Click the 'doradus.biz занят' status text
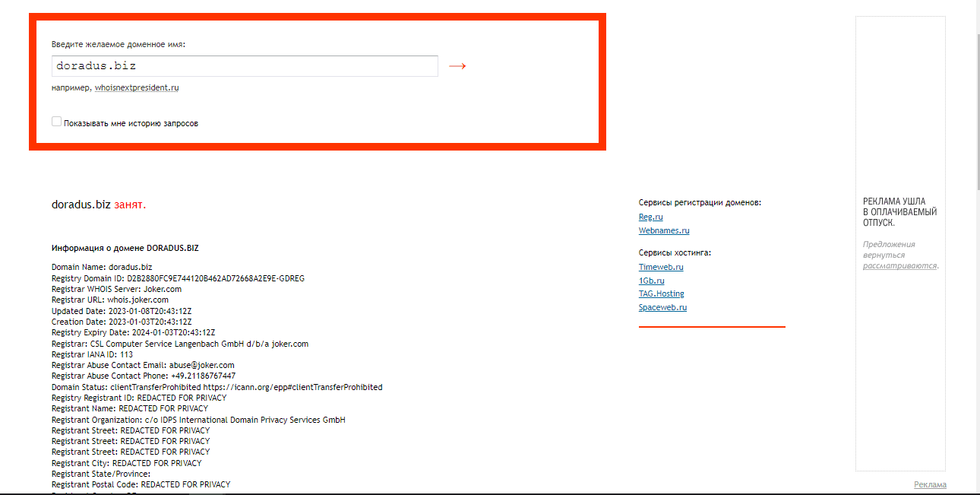 [x=99, y=205]
